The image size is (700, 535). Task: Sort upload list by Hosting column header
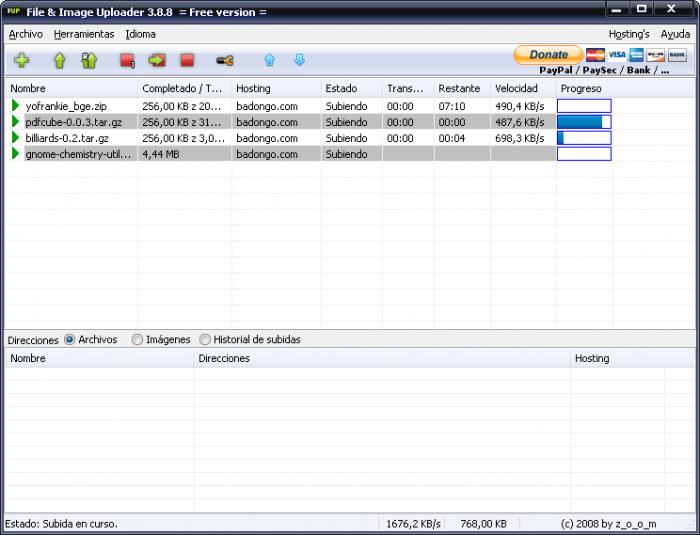[x=276, y=88]
